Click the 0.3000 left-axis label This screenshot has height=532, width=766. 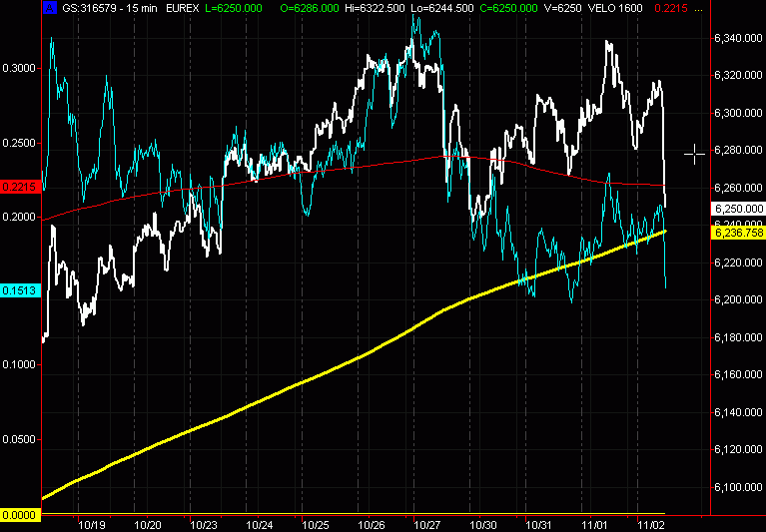click(19, 68)
